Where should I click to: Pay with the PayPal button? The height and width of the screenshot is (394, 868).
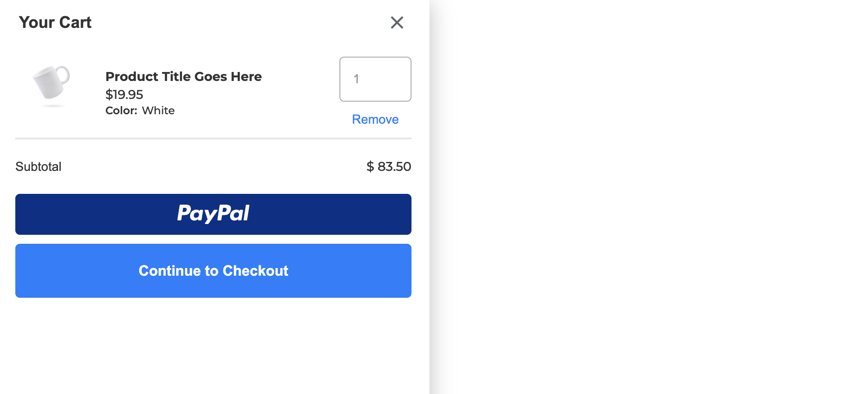tap(213, 214)
